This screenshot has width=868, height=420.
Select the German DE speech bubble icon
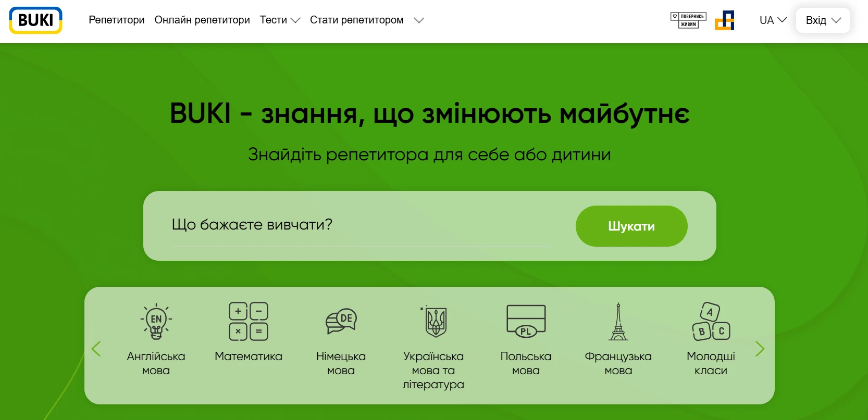[x=341, y=321]
